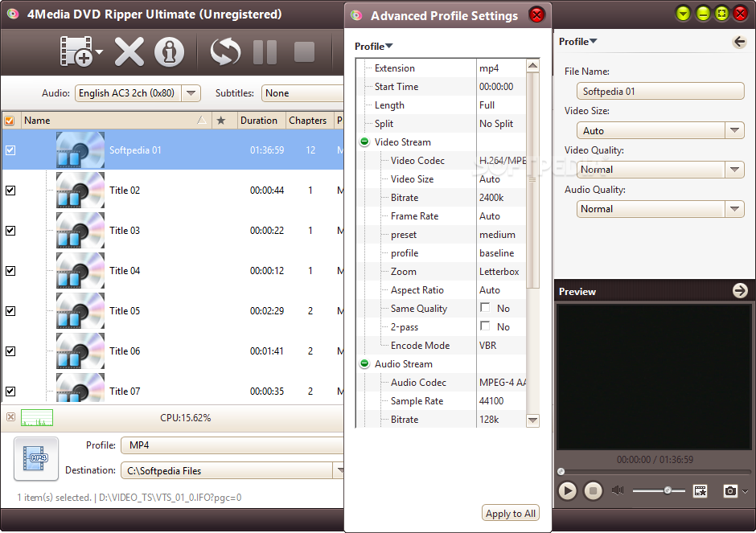Open Profile menu in Advanced Profile Settings
The height and width of the screenshot is (533, 756).
374,47
